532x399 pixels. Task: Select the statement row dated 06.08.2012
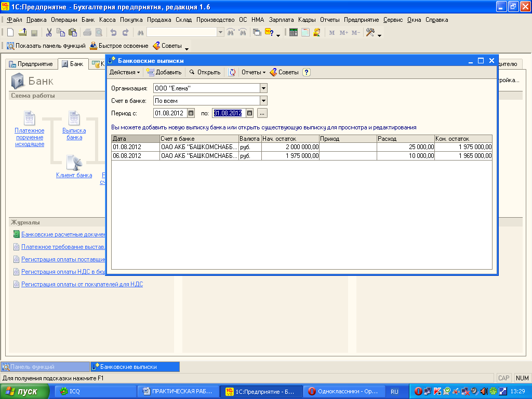(x=302, y=156)
